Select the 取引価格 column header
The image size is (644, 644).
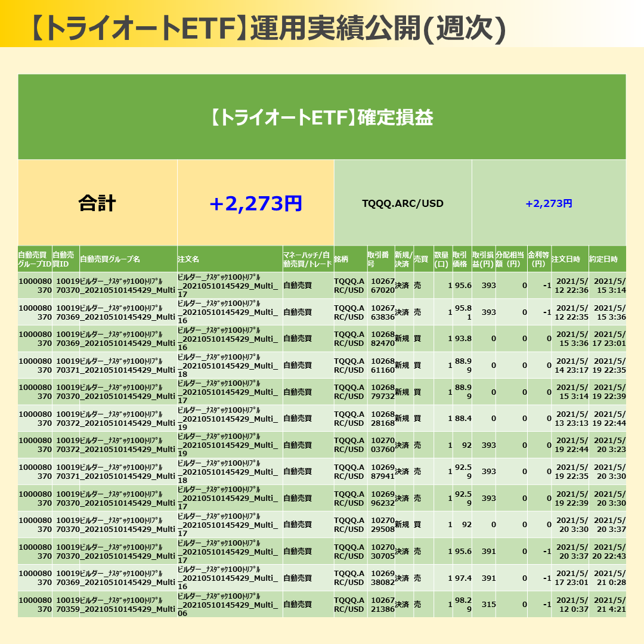pyautogui.click(x=461, y=259)
